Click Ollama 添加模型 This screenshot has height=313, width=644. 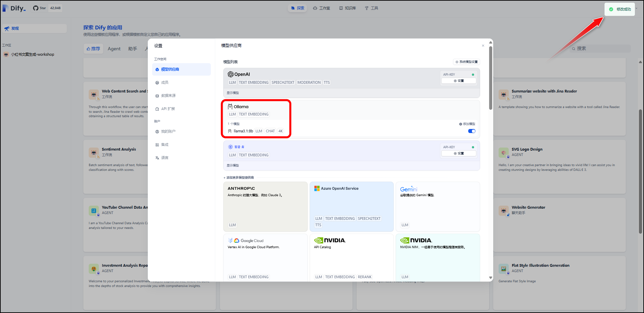coord(467,124)
